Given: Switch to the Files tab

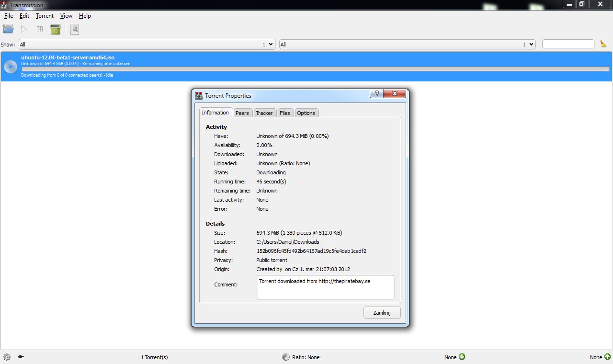Looking at the screenshot, I should [x=285, y=113].
